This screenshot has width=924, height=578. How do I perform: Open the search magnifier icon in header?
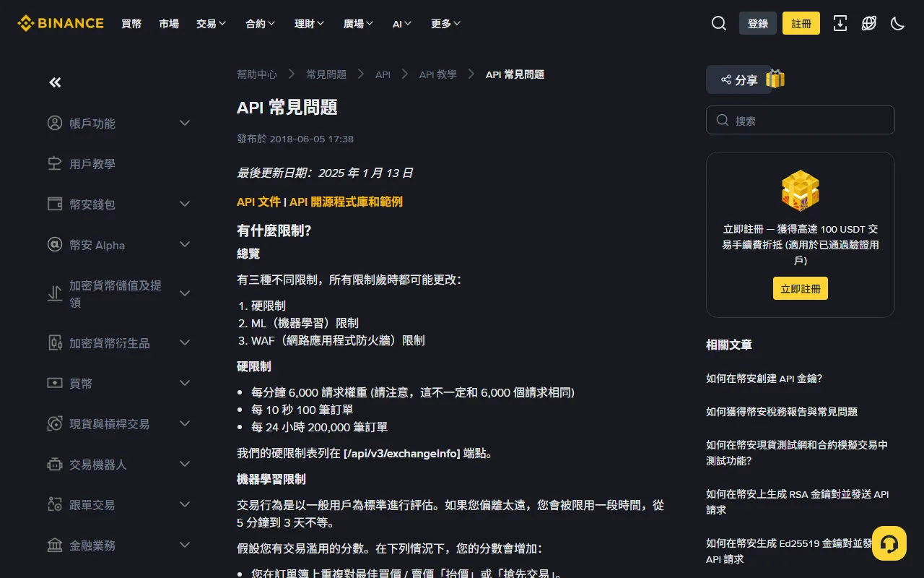pos(719,23)
